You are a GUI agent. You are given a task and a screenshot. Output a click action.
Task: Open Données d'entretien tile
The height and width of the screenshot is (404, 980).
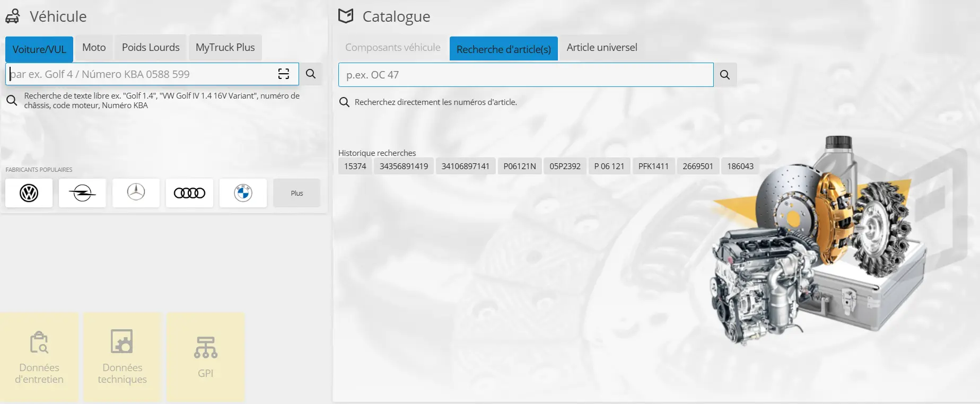(x=39, y=357)
